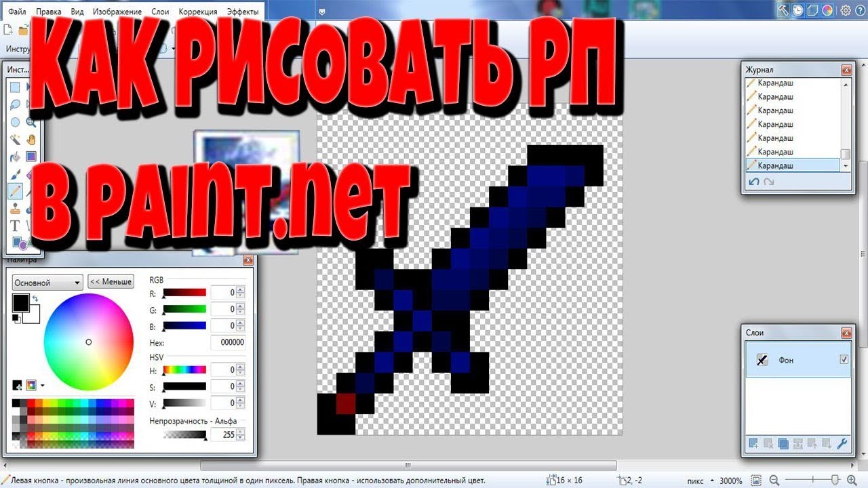The height and width of the screenshot is (488, 868).
Task: Toggle visibility of the Фон layer
Action: [844, 360]
